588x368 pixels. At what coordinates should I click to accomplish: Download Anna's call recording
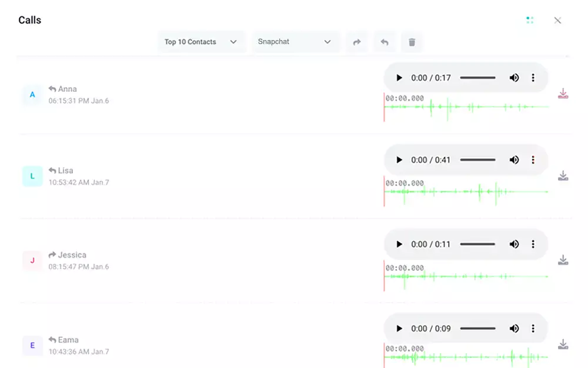pyautogui.click(x=563, y=93)
